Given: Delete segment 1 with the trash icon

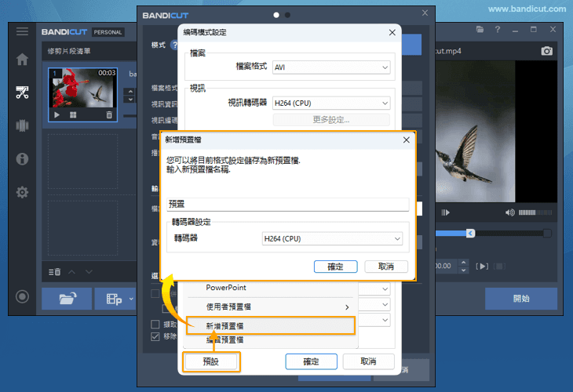Looking at the screenshot, I should pos(109,115).
